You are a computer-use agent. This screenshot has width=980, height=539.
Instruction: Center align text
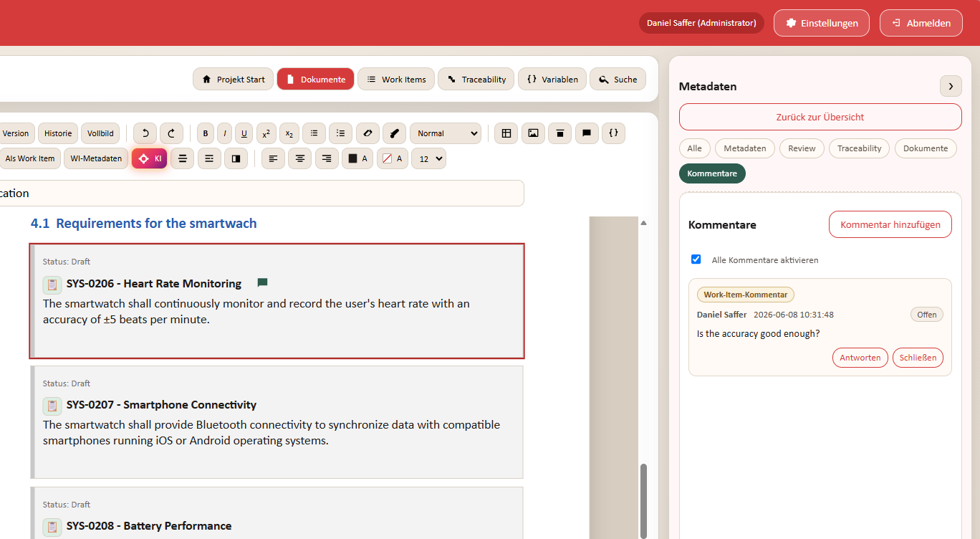click(x=300, y=158)
